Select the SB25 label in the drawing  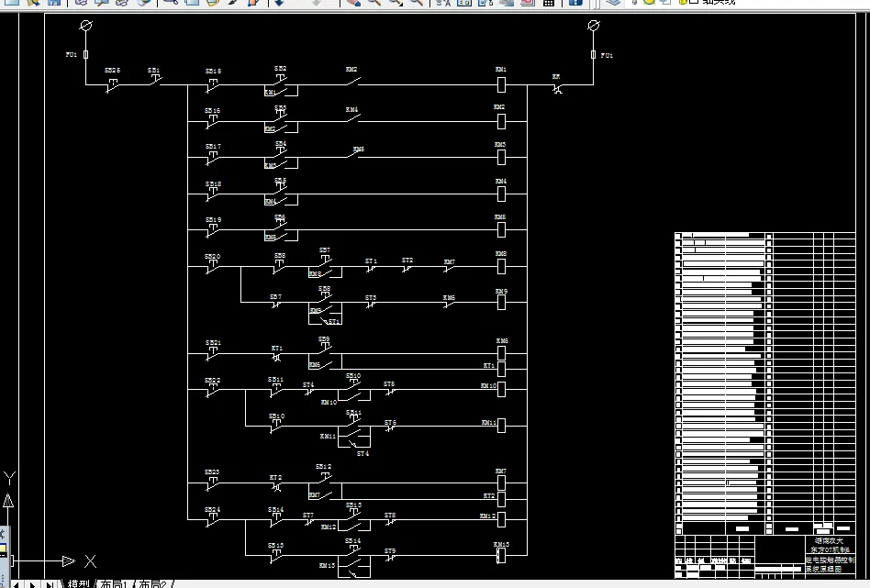[x=113, y=71]
